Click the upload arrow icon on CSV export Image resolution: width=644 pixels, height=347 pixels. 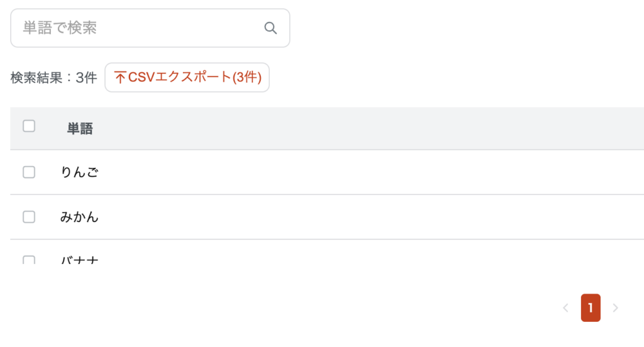[x=120, y=77]
